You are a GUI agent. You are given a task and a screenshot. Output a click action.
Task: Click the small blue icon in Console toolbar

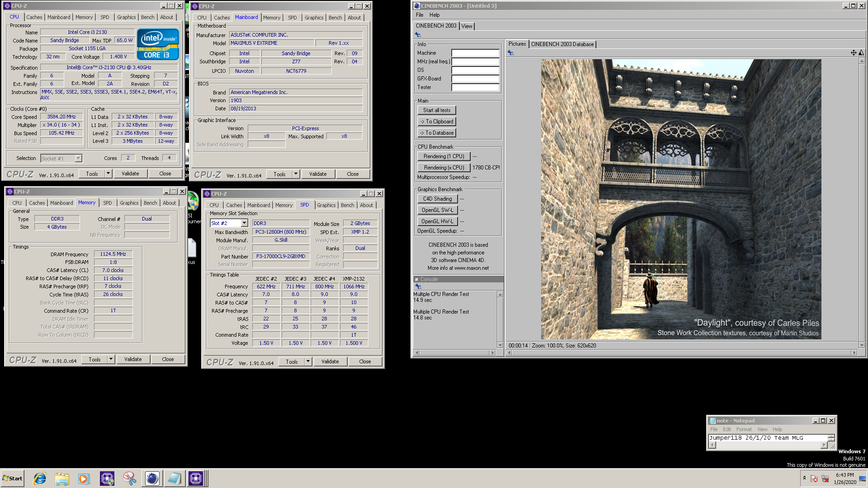(x=418, y=286)
